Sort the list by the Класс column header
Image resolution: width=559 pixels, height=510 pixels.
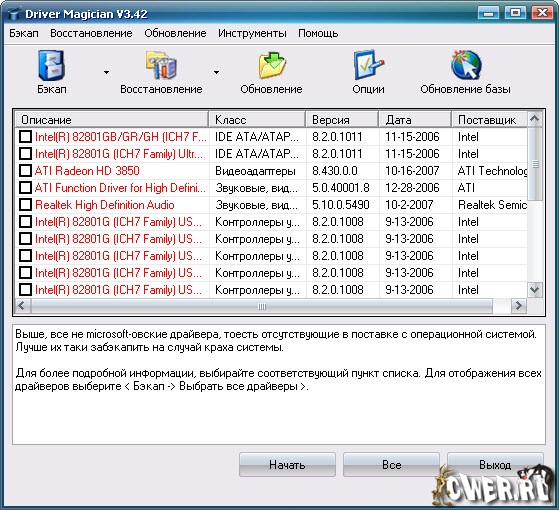(x=257, y=119)
